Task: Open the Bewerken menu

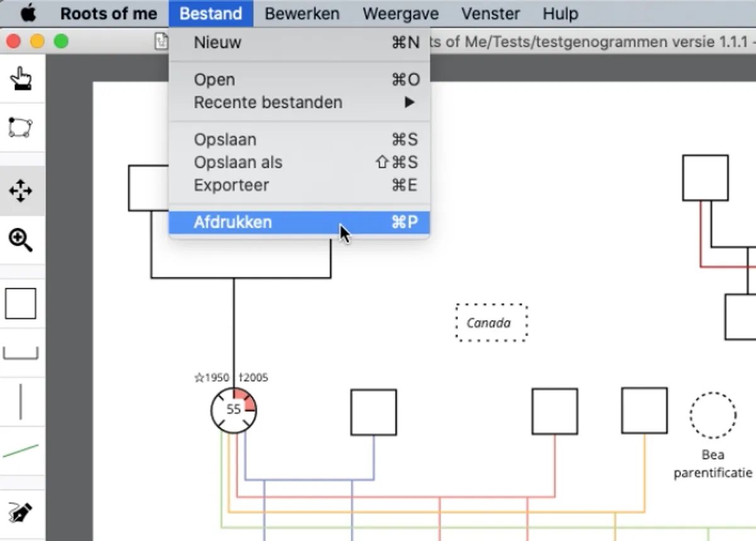Action: [302, 13]
